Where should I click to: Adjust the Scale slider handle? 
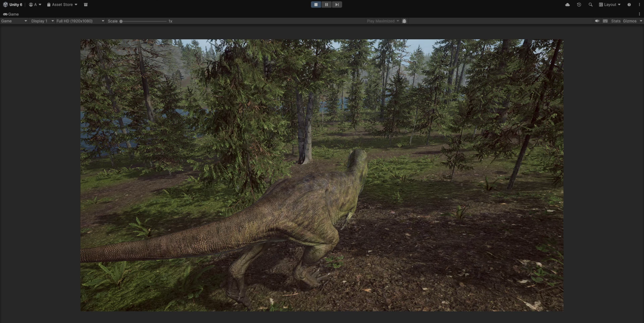[121, 21]
